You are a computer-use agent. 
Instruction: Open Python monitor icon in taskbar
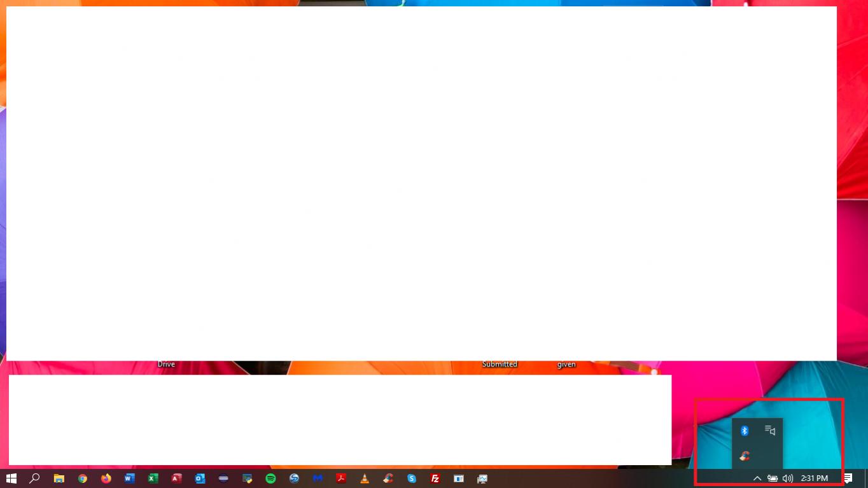(247, 478)
